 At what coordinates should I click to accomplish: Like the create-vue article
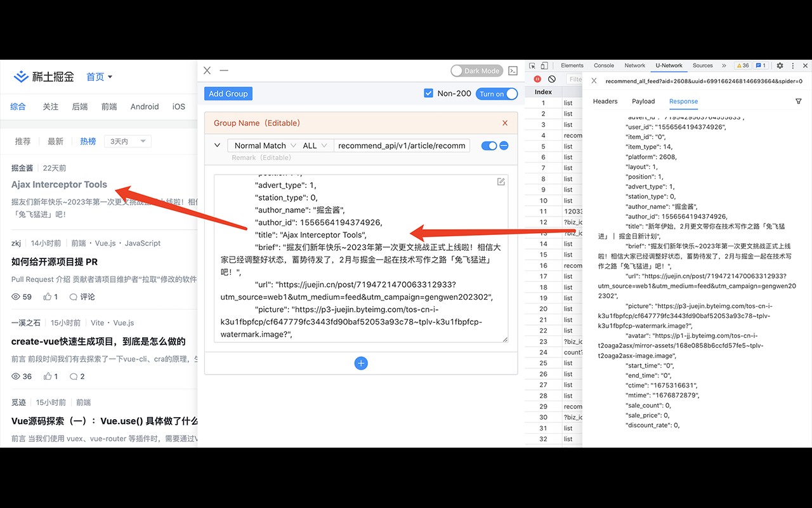point(48,377)
